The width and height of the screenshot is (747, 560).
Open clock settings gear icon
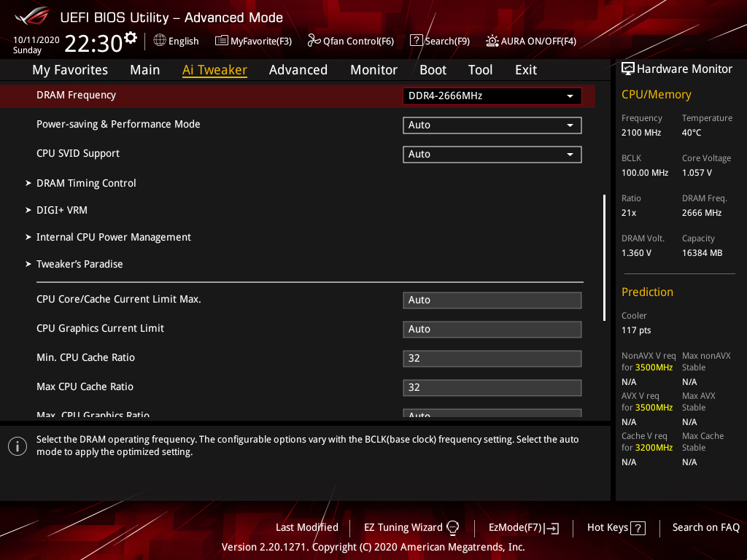point(131,37)
